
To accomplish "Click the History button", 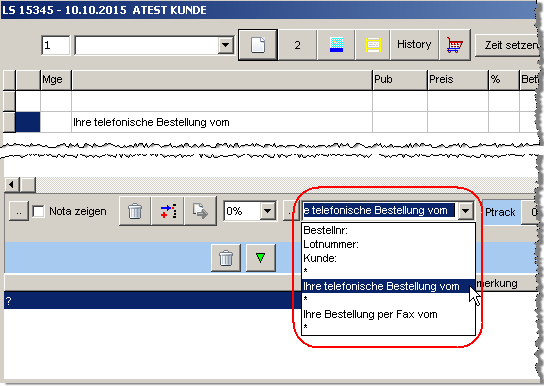I will pyautogui.click(x=414, y=45).
